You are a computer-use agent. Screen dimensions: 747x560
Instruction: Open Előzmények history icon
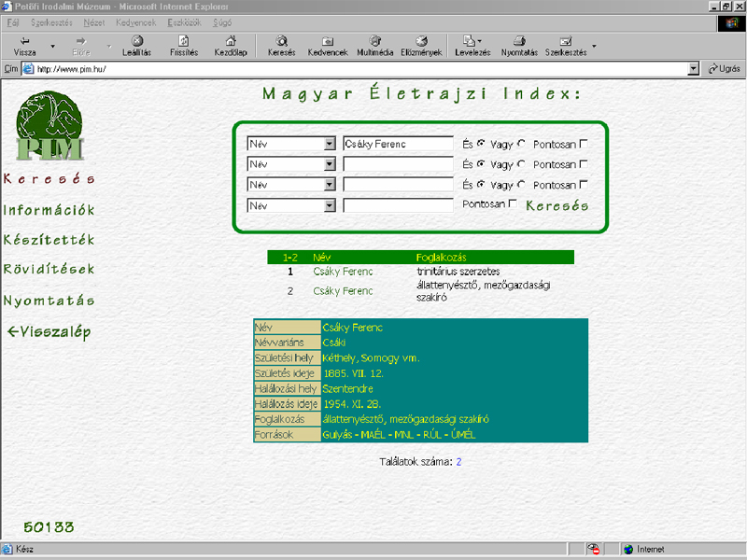pyautogui.click(x=421, y=41)
